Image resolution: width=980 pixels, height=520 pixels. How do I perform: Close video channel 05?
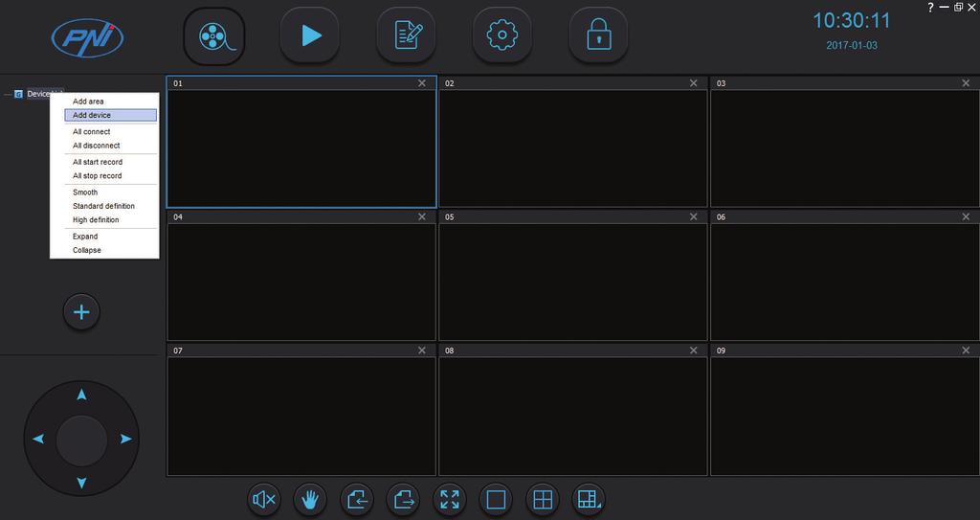click(x=693, y=216)
